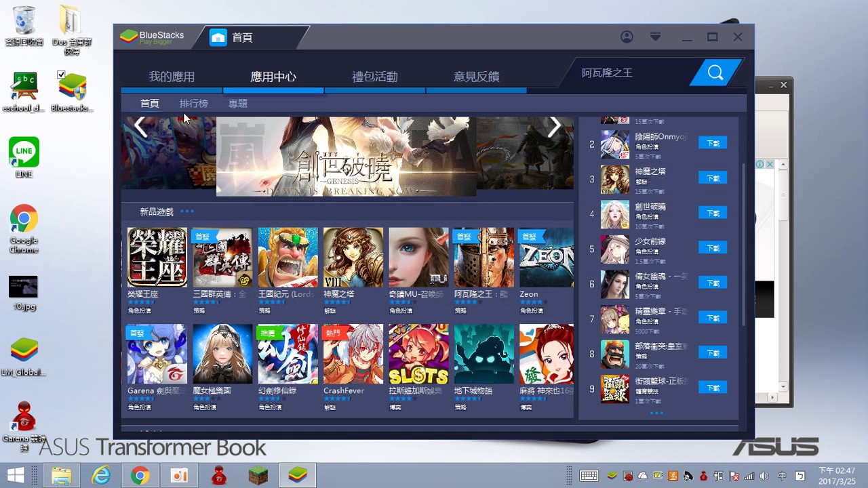Close the window behind BlueStacks
The height and width of the screenshot is (488, 868).
coord(783,85)
